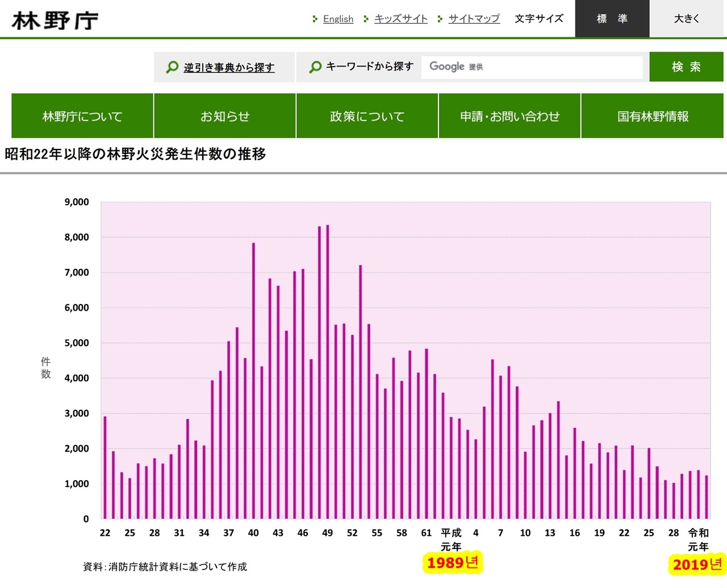
Task: Click the arrow bullet before サイトマップ
Action: pyautogui.click(x=440, y=19)
